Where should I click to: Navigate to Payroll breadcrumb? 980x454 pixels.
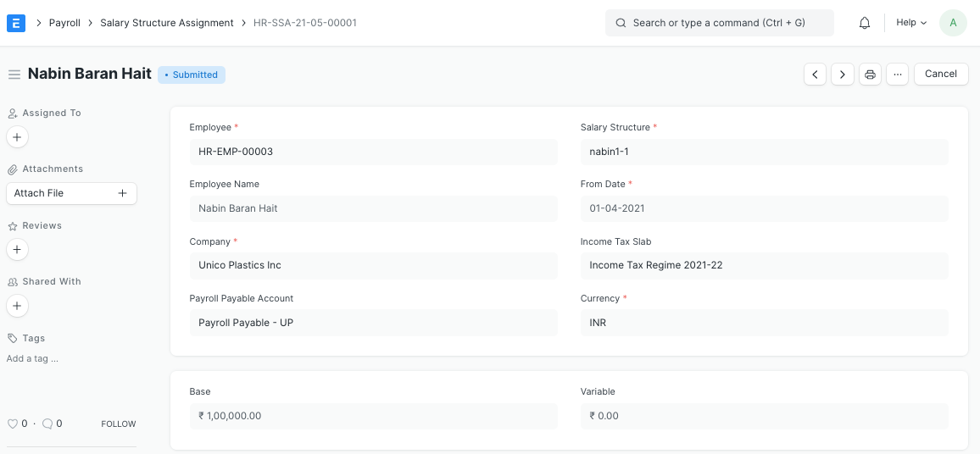[x=64, y=23]
